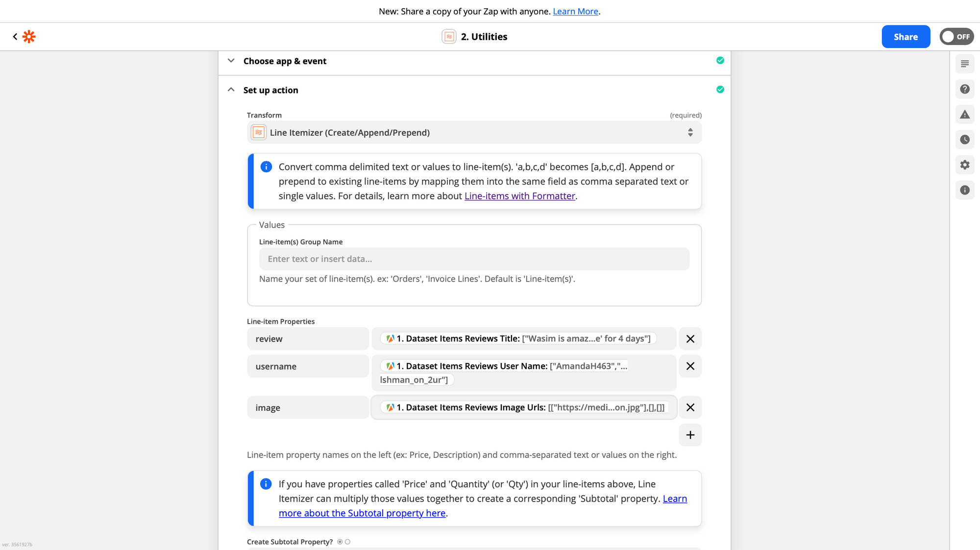980x550 pixels.
Task: Select second Create Subtotal Property radio
Action: pyautogui.click(x=347, y=542)
